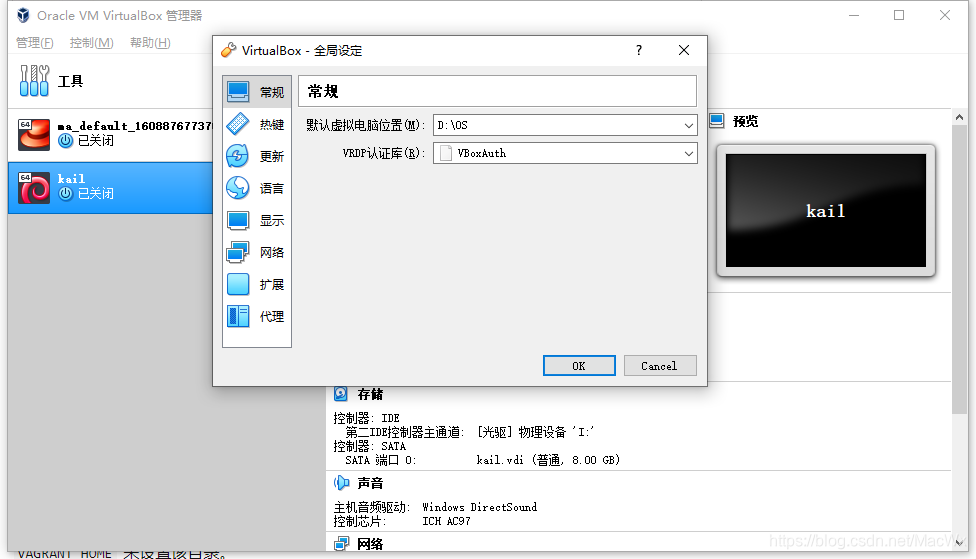Select the kail virtual machine entry

point(110,188)
